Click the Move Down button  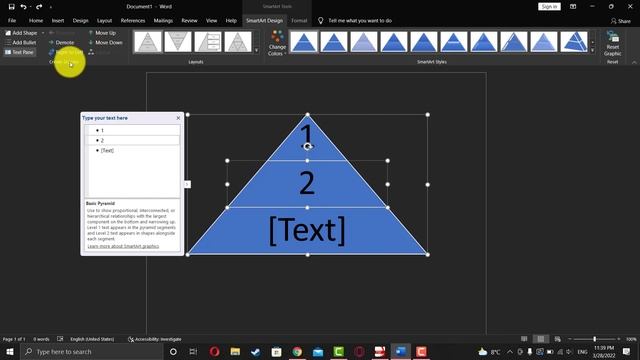(105, 42)
